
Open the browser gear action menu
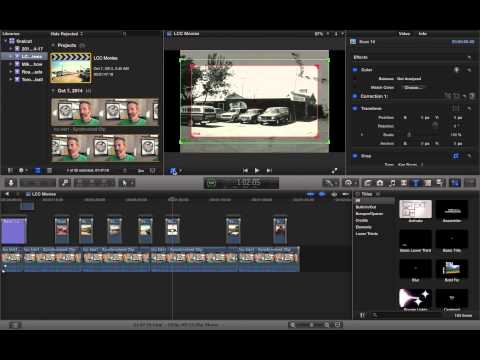pyautogui.click(x=22, y=171)
